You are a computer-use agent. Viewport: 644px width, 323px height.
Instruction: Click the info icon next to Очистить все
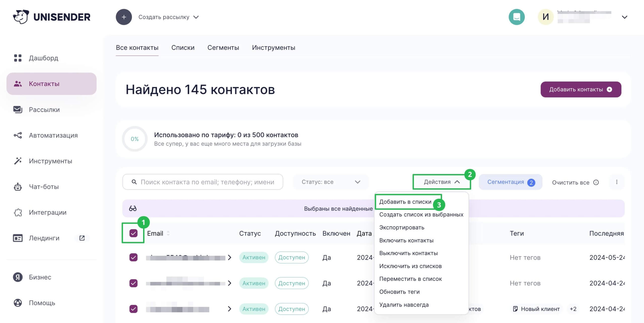click(x=596, y=182)
